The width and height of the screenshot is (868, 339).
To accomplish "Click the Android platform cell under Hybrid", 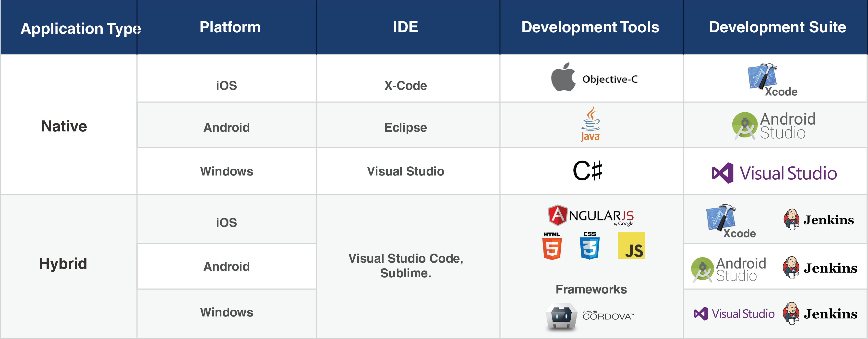I will click(x=227, y=266).
